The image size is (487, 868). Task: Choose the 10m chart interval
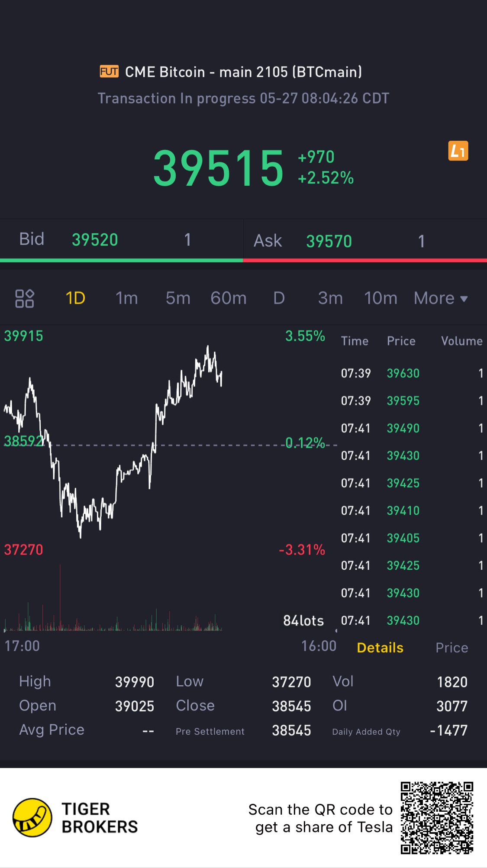pos(381,298)
